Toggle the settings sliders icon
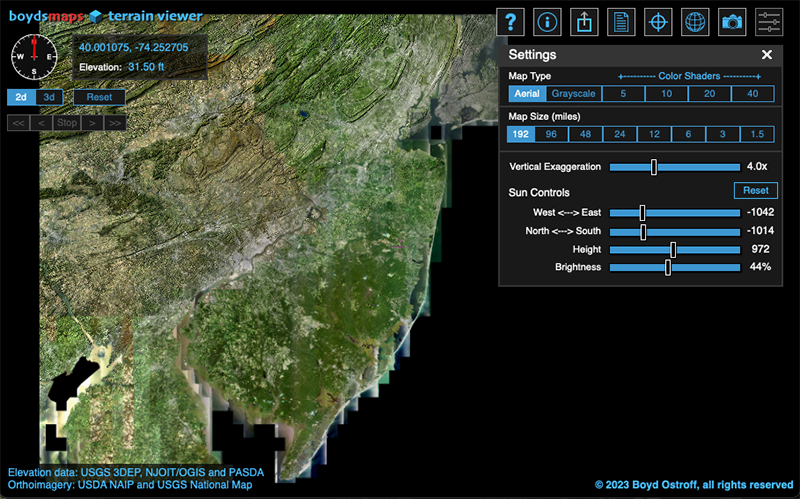Viewport: 800px width, 499px height. tap(769, 21)
